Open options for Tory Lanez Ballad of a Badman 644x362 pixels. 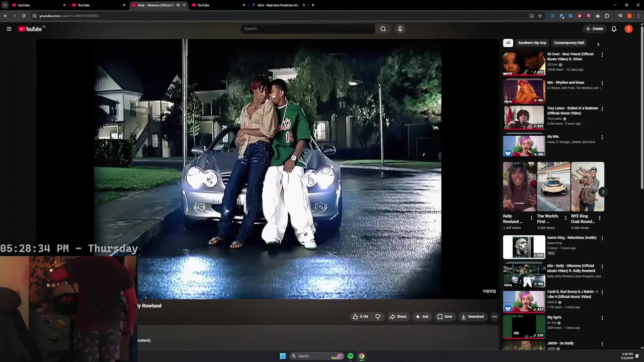click(x=602, y=109)
